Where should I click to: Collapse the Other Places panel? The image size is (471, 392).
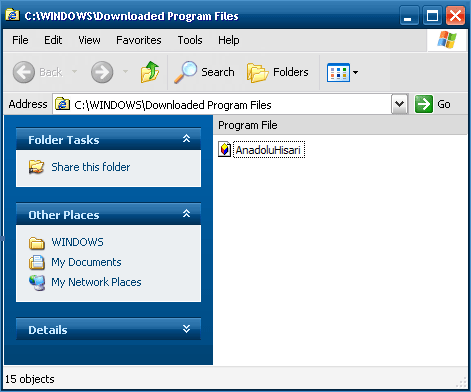pyautogui.click(x=186, y=214)
